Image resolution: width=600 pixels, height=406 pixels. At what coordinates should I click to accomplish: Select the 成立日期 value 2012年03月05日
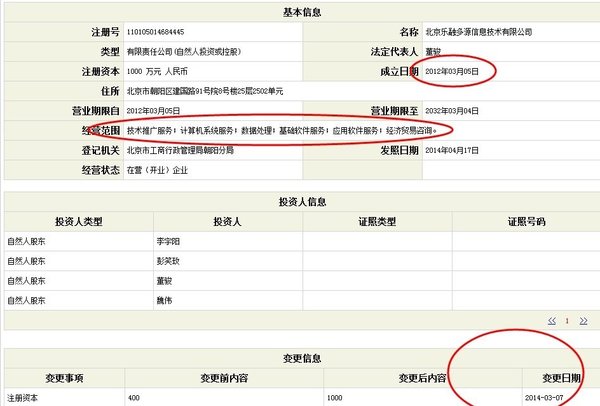click(452, 71)
